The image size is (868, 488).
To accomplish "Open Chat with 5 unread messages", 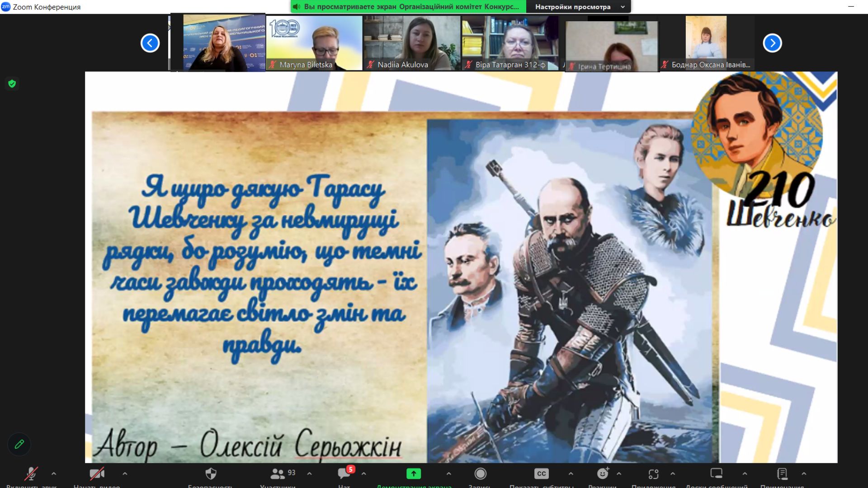I will pyautogui.click(x=344, y=474).
